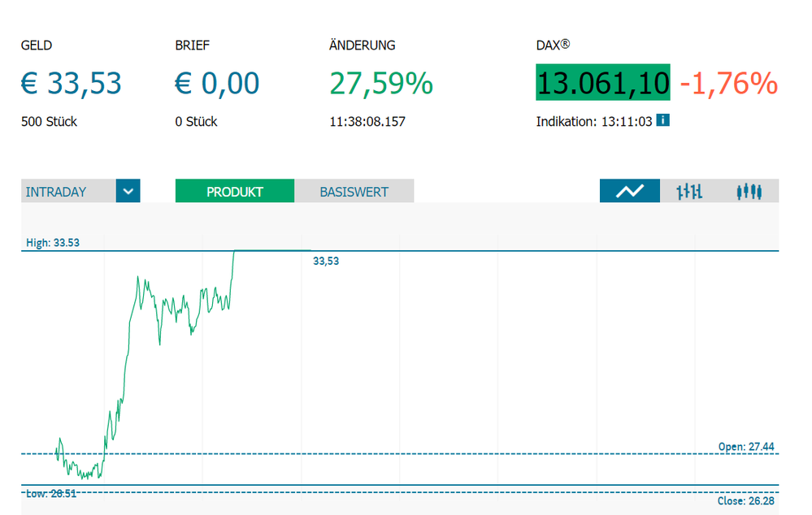
Task: Click the info icon beside Indikation
Action: coord(662,121)
